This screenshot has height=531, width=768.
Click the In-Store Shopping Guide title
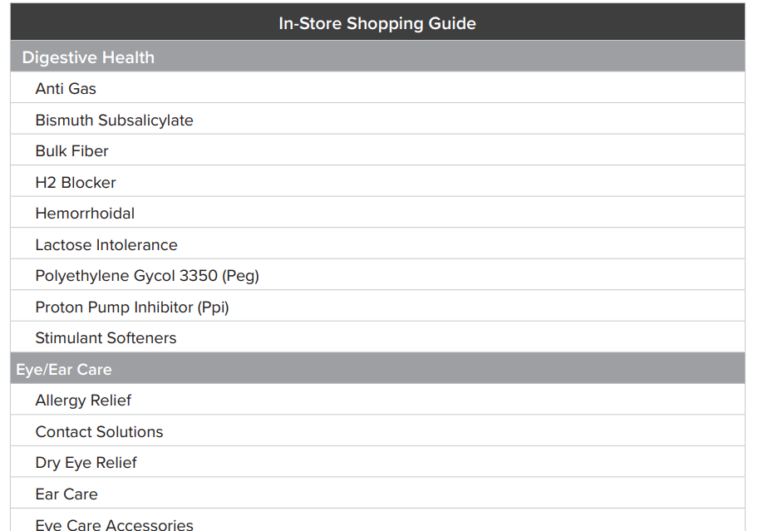(377, 23)
